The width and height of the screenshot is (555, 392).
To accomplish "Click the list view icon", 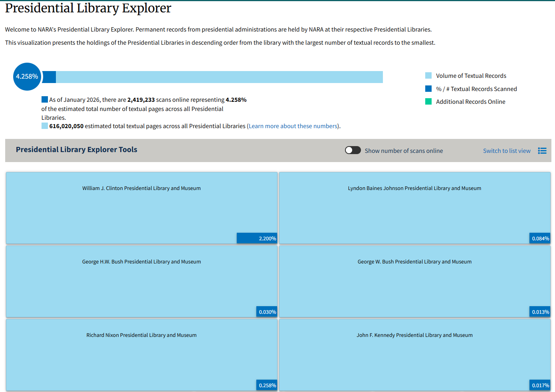I will coord(542,150).
